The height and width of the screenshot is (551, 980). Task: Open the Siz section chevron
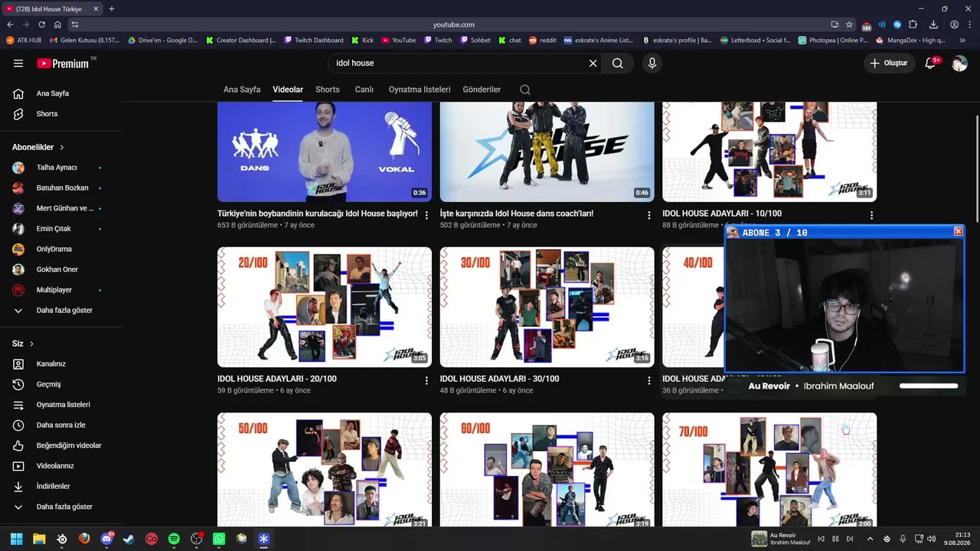(31, 344)
